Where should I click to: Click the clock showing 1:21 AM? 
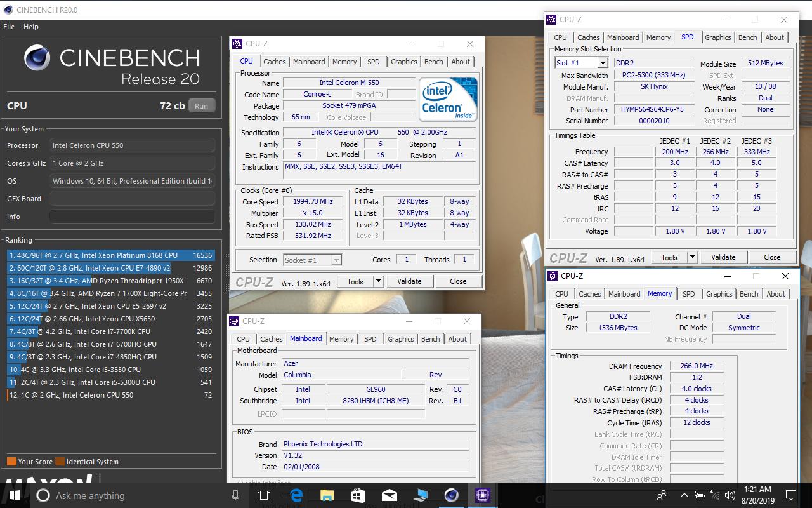(756, 490)
